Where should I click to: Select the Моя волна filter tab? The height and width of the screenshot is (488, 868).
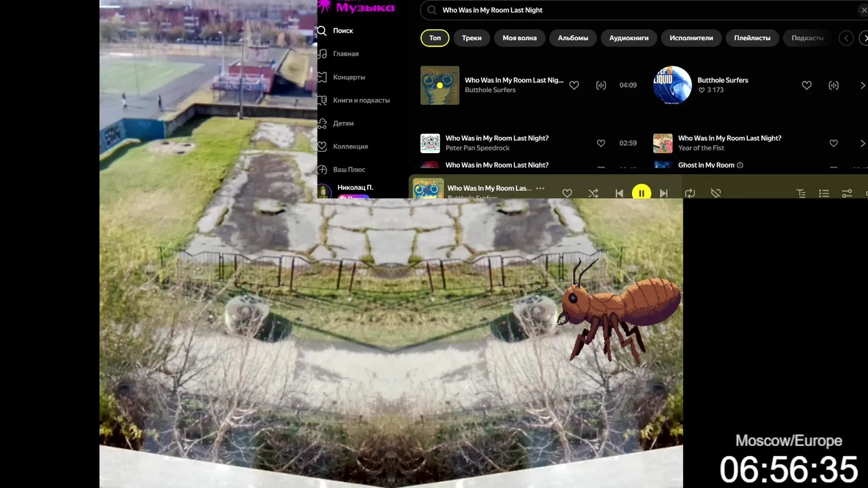519,38
